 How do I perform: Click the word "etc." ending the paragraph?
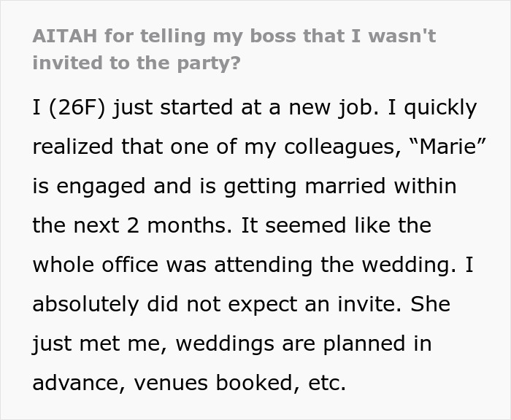tap(327, 383)
